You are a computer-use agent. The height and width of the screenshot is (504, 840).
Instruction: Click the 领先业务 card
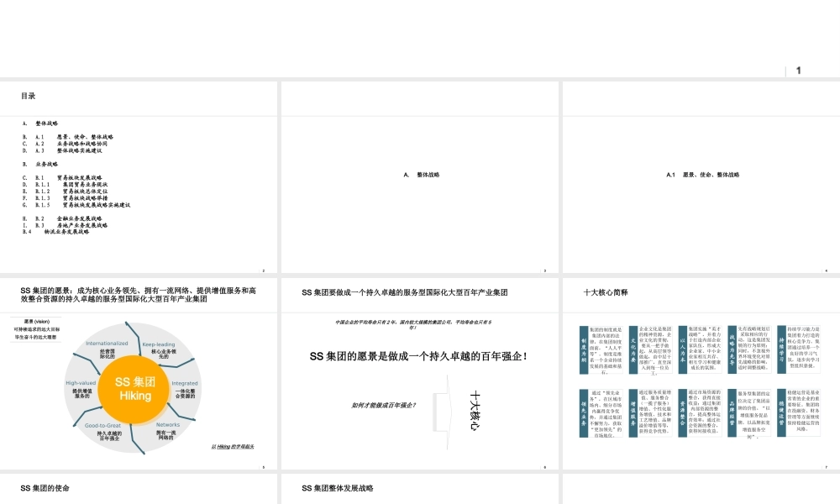pyautogui.click(x=601, y=413)
